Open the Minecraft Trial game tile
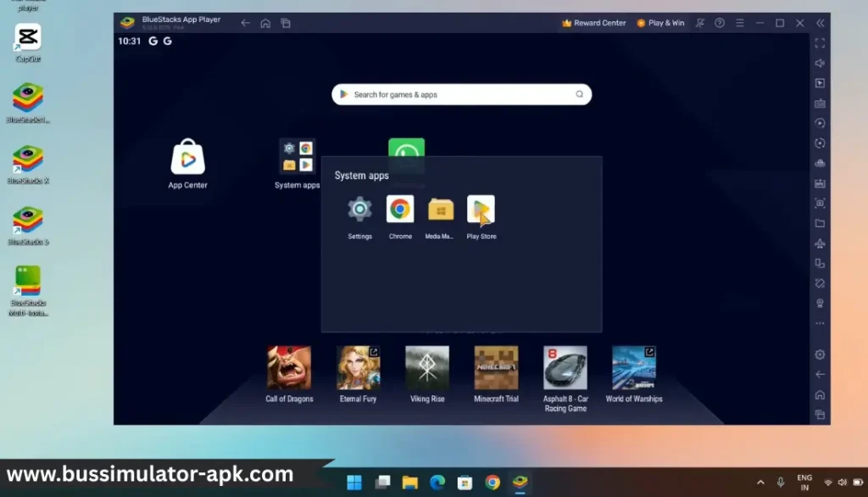 point(496,368)
